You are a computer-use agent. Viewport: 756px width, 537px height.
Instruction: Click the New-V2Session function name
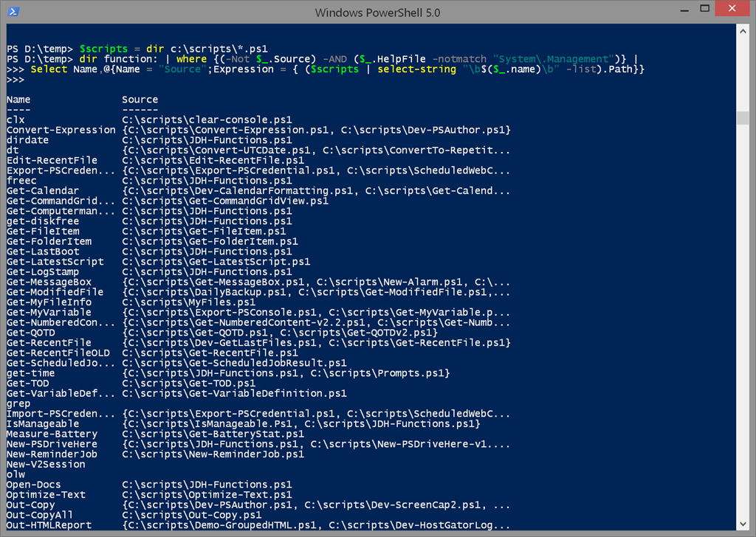click(46, 464)
